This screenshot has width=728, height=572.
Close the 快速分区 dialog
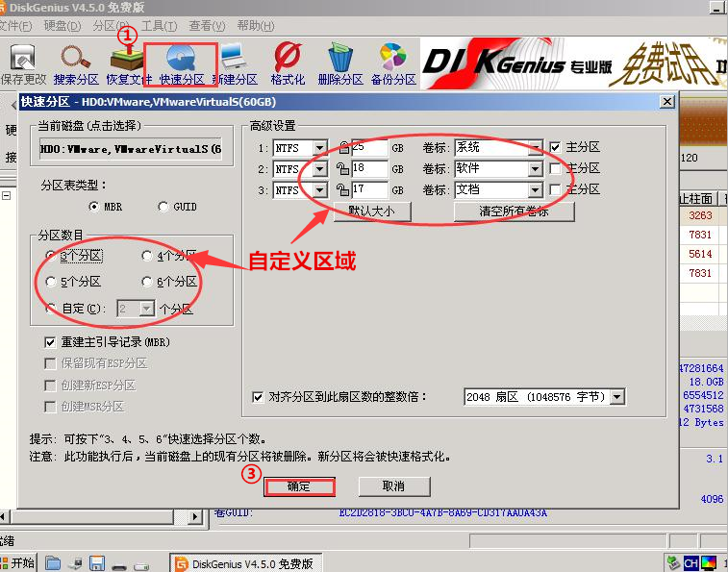pyautogui.click(x=667, y=101)
